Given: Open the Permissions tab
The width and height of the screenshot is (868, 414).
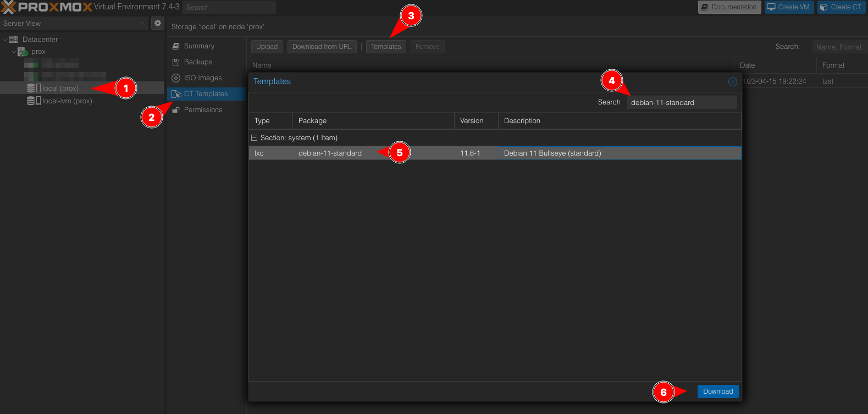Looking at the screenshot, I should 206,110.
